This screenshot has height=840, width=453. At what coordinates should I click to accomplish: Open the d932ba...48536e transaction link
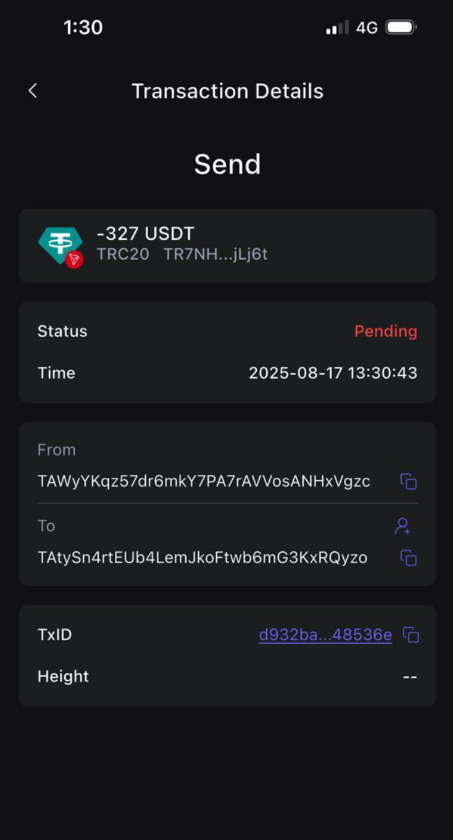325,635
